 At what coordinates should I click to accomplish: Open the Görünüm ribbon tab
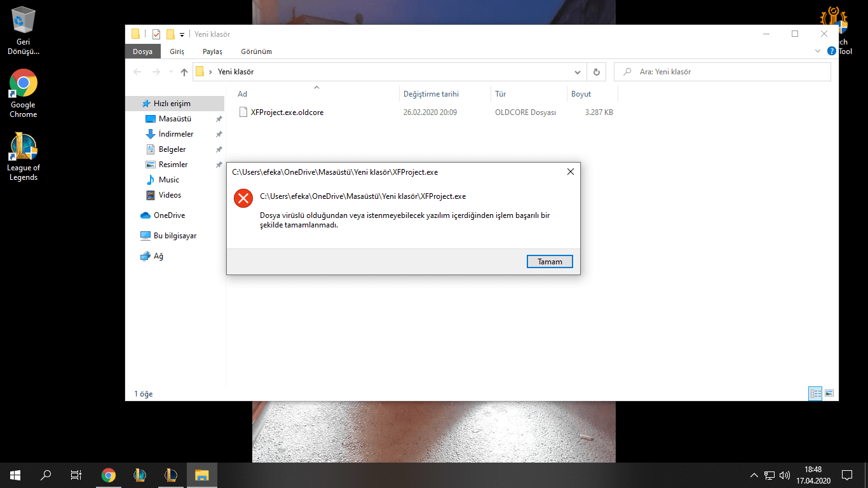(256, 51)
